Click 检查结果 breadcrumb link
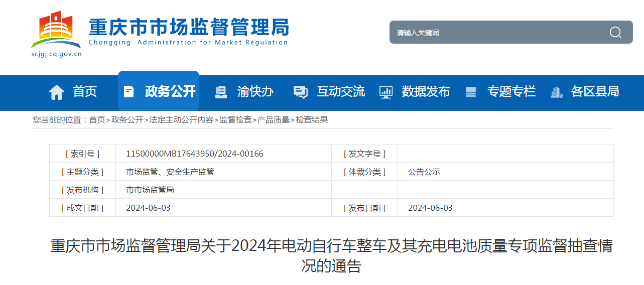644x285 pixels. 312,120
